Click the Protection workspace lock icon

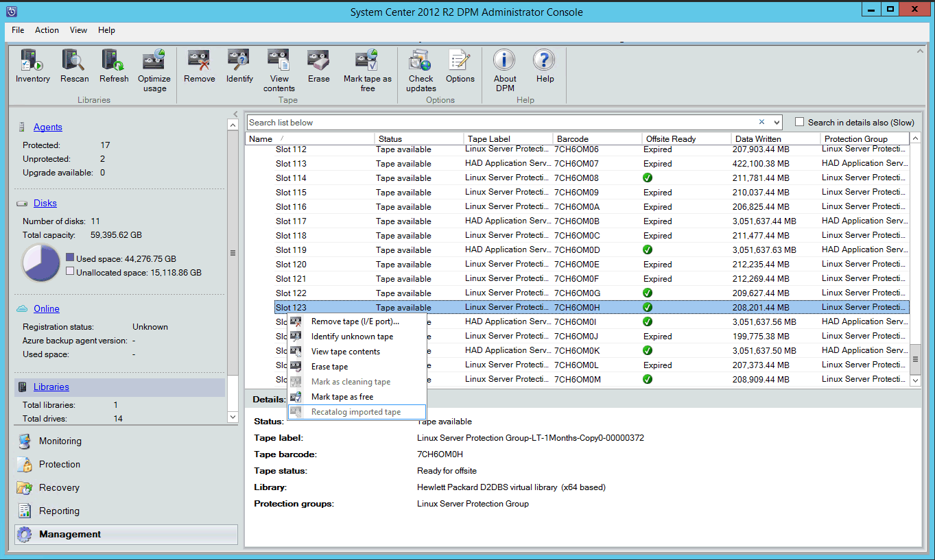point(25,464)
